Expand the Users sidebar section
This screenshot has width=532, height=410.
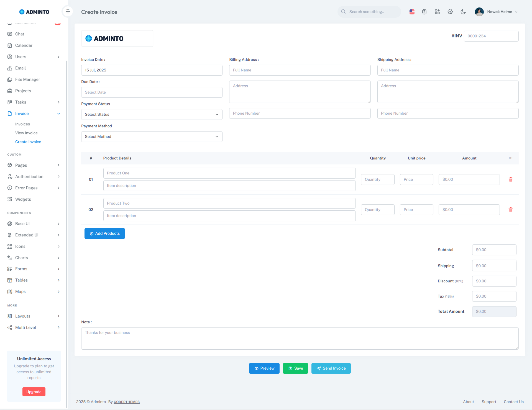[x=21, y=57]
